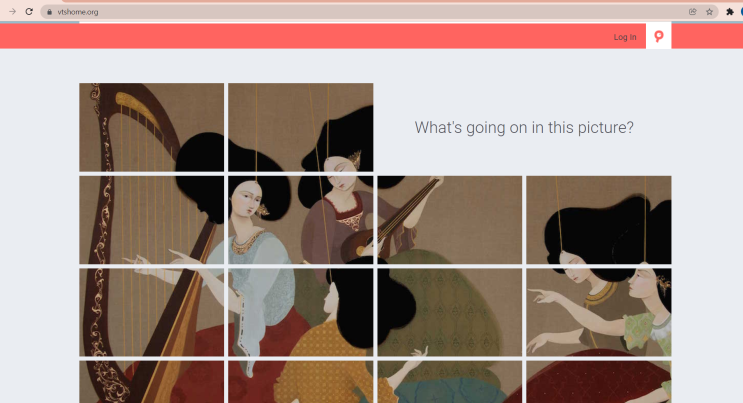Select the tile with the woman's hairpin, top row
The image size is (743, 403).
pos(300,127)
